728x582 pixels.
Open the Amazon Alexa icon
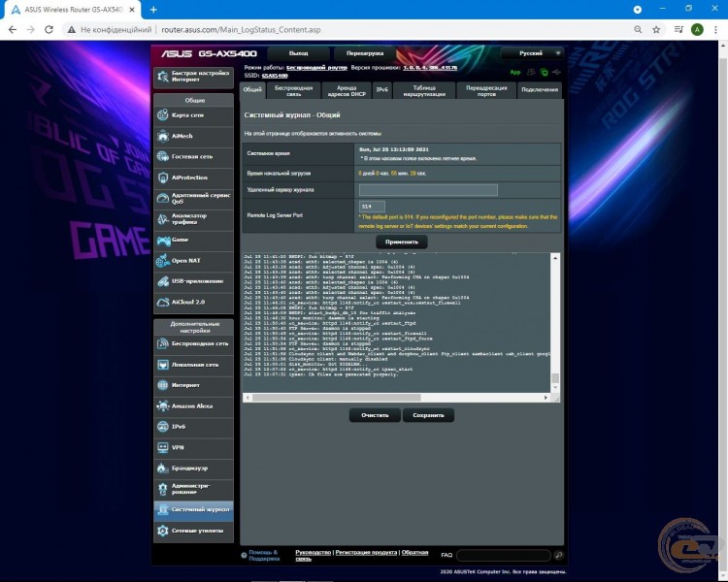162,405
